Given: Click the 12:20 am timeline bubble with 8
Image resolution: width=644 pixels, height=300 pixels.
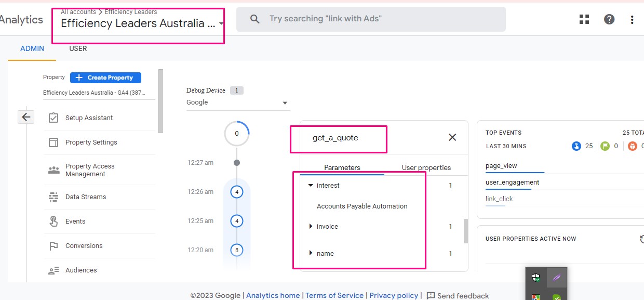Looking at the screenshot, I should [x=237, y=250].
